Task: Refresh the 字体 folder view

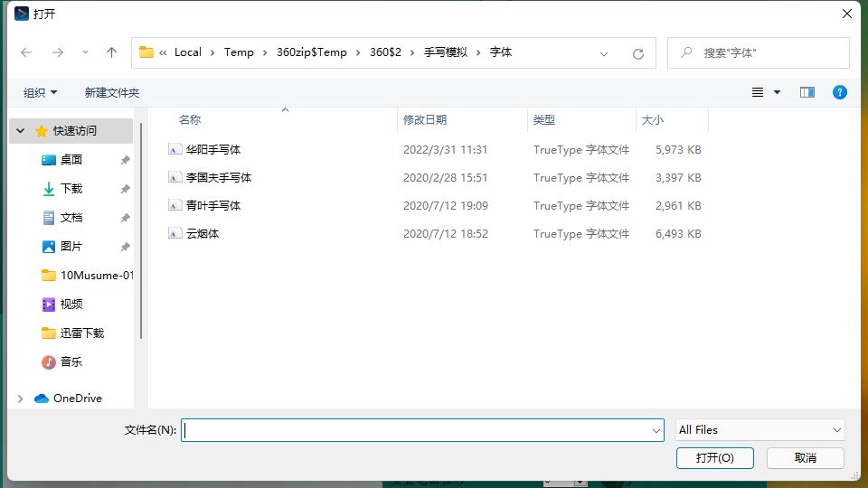Action: 638,53
